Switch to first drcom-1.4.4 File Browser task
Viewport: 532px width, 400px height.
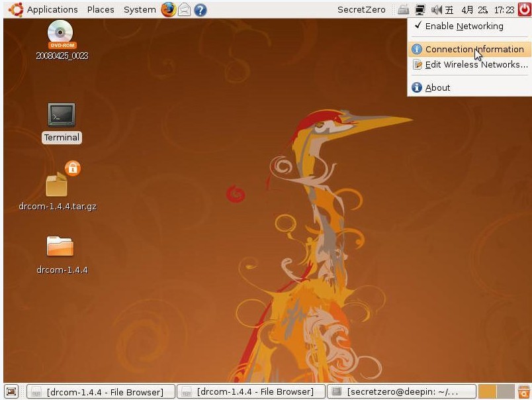click(x=101, y=392)
